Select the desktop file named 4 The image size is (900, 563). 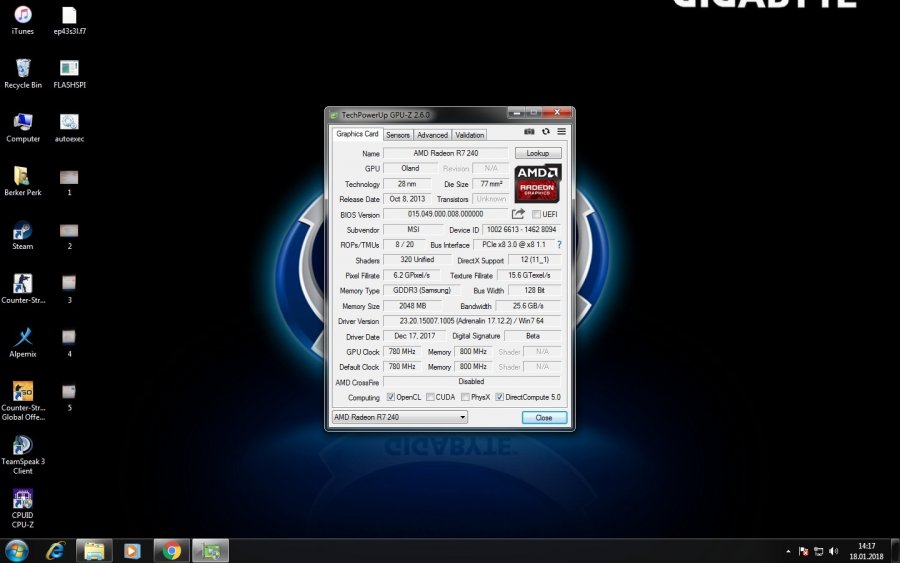[x=69, y=343]
